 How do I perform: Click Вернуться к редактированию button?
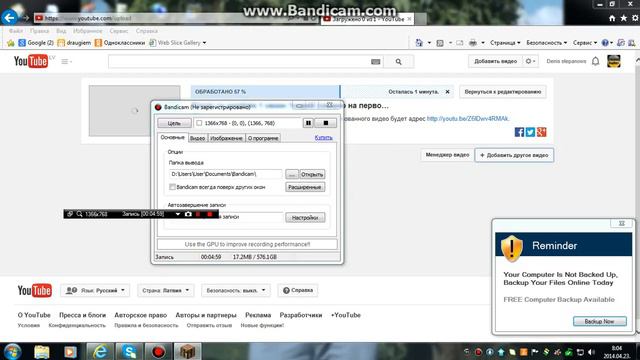click(x=502, y=92)
